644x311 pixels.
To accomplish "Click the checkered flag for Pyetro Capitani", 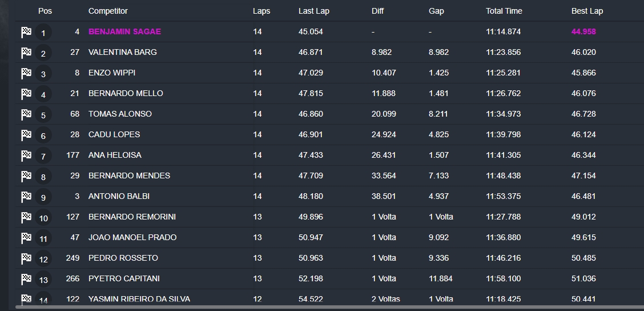I will coord(26,279).
